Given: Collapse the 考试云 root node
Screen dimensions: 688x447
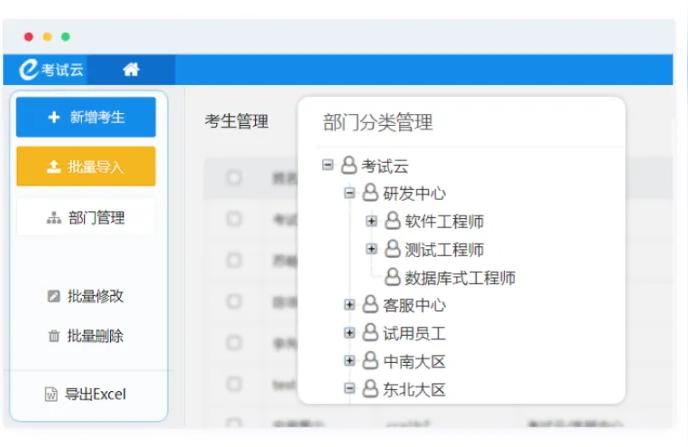Looking at the screenshot, I should pyautogui.click(x=327, y=165).
